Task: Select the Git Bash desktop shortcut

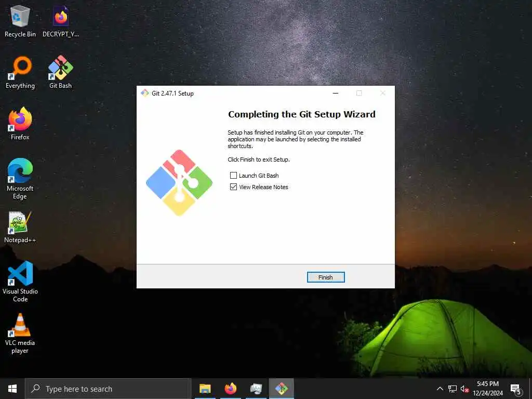Action: 60,73
